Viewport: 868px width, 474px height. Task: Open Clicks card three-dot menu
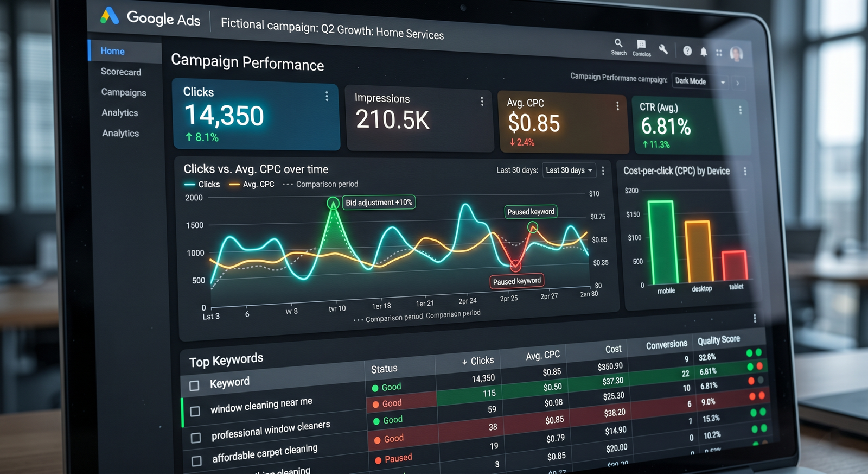(327, 96)
